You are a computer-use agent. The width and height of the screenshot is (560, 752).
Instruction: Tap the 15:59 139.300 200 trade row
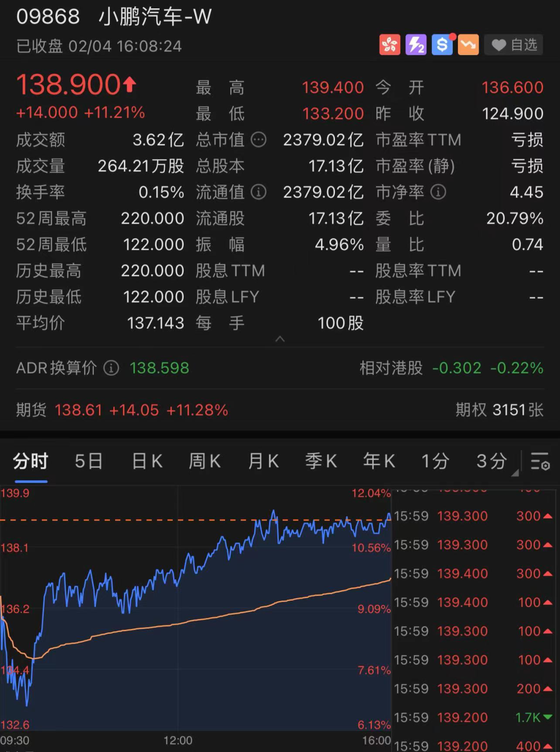tap(473, 689)
